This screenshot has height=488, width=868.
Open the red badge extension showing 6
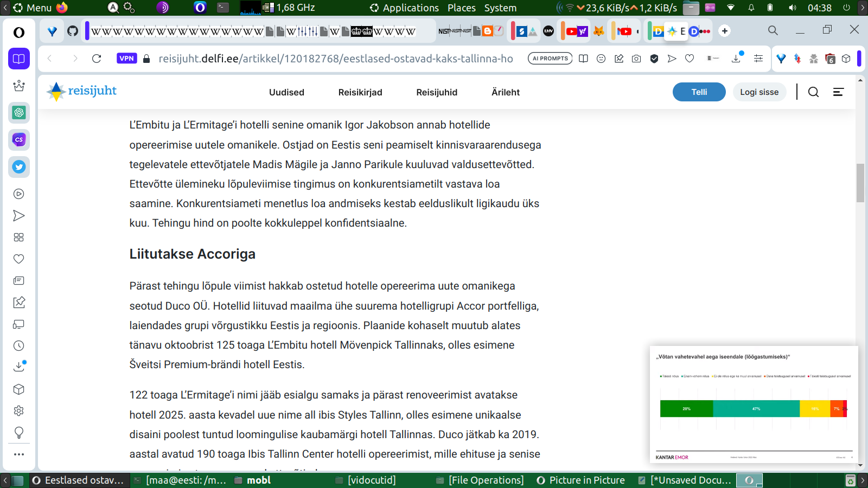(x=830, y=59)
